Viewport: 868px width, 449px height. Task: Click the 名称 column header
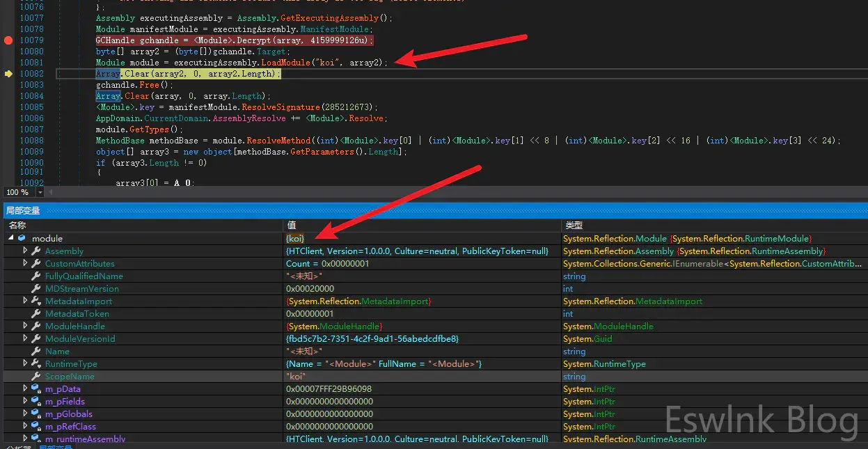pyautogui.click(x=17, y=226)
